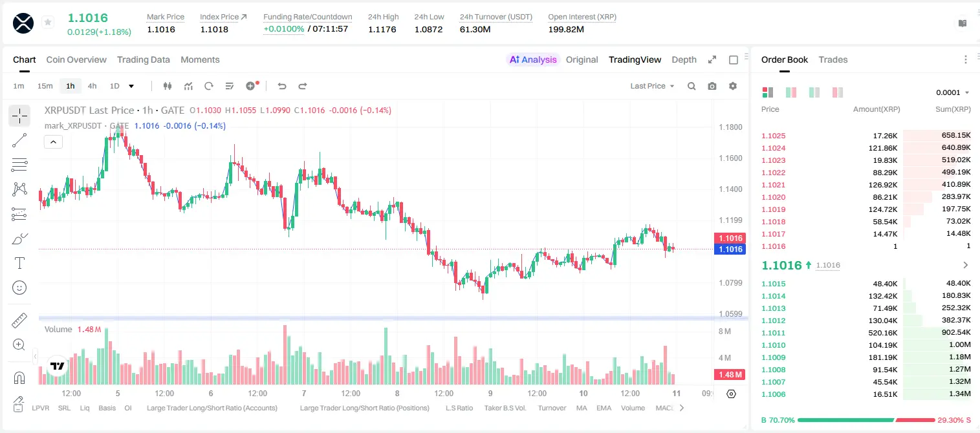Select the trend line drawing tool
The width and height of the screenshot is (980, 433).
(19, 140)
